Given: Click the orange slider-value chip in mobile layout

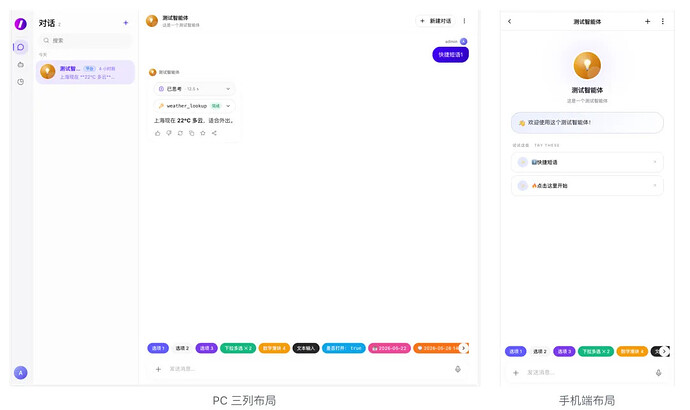Looking at the screenshot, I should [632, 351].
